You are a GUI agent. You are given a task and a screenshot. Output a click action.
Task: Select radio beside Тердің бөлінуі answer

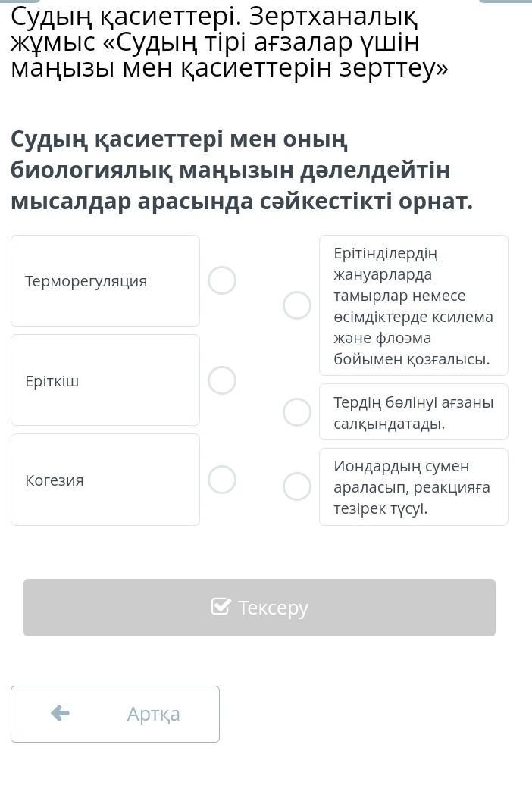(297, 412)
